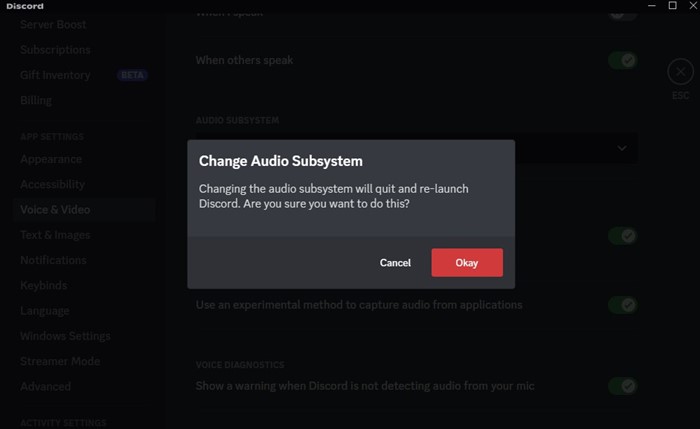This screenshot has width=700, height=429.
Task: Open Gift Inventory settings
Action: (55, 75)
